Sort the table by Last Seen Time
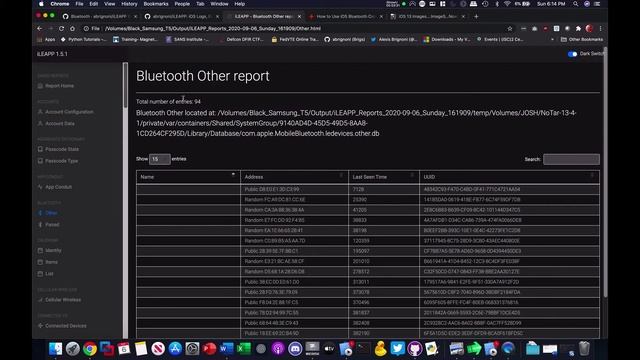This screenshot has width=640, height=360. pyautogui.click(x=384, y=177)
